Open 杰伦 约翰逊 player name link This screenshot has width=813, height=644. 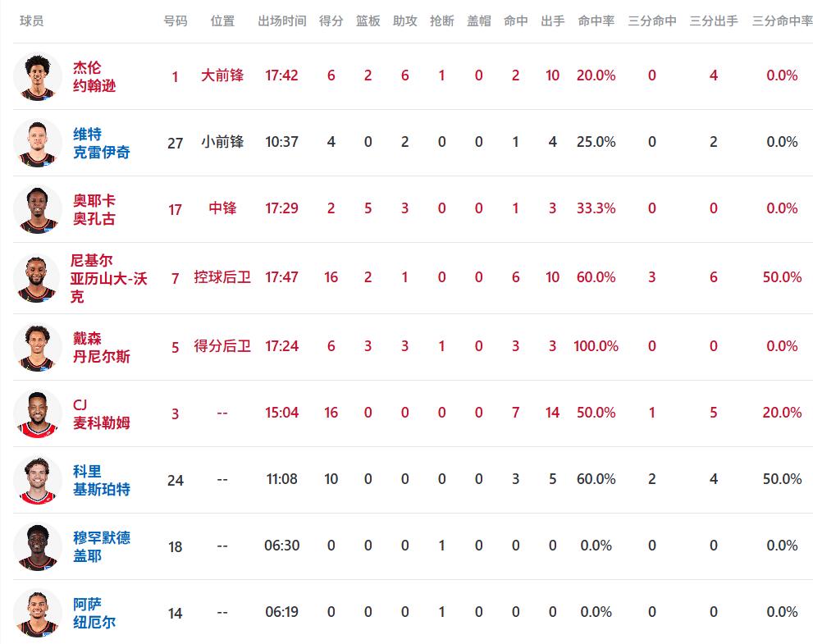click(94, 76)
